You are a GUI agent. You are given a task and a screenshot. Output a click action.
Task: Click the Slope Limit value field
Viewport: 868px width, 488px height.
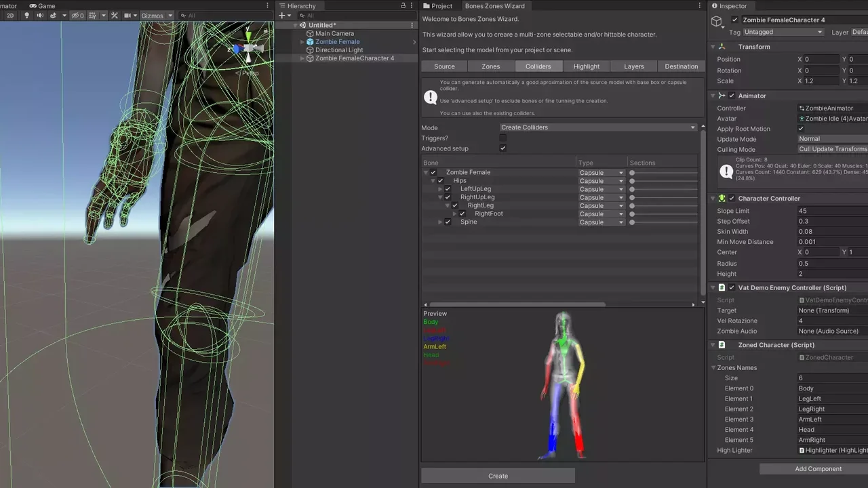point(833,211)
